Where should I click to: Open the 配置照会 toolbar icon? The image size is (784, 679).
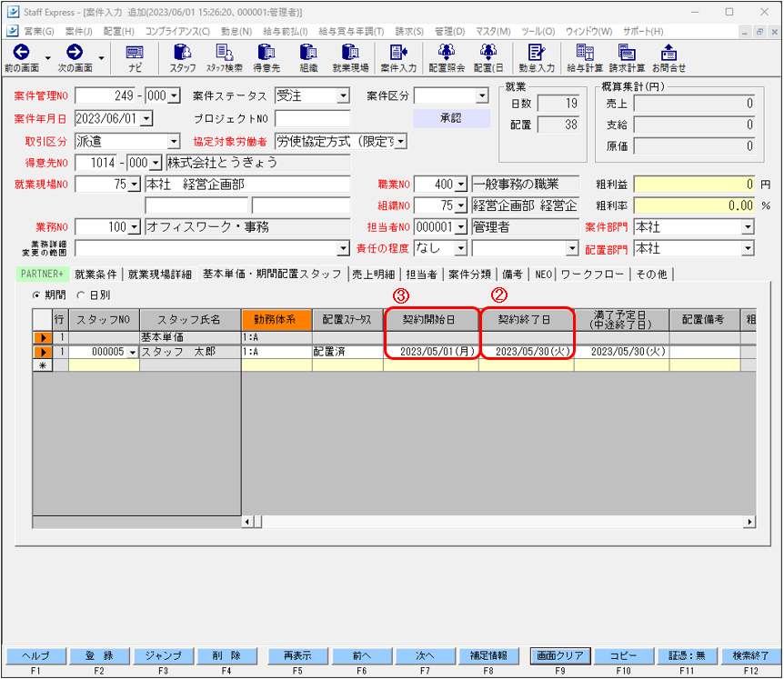click(447, 58)
